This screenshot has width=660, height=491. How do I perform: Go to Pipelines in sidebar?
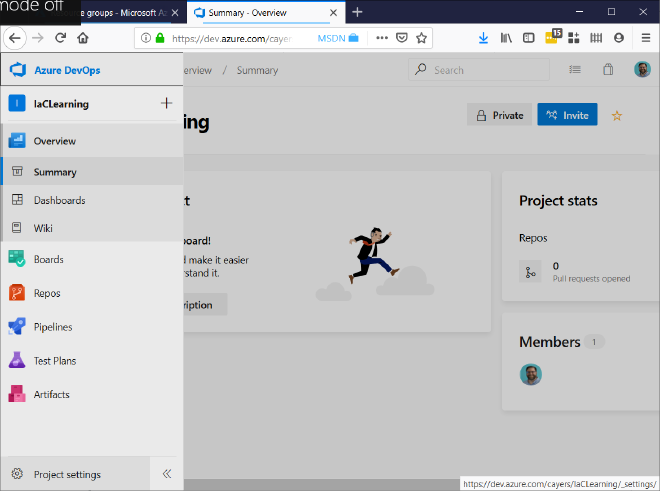(x=52, y=327)
